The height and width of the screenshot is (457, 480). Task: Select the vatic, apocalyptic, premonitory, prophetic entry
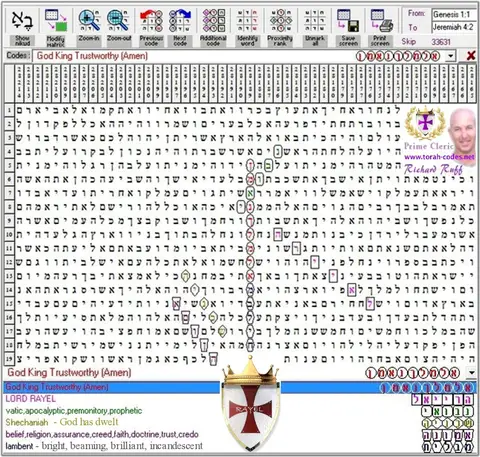tap(74, 411)
